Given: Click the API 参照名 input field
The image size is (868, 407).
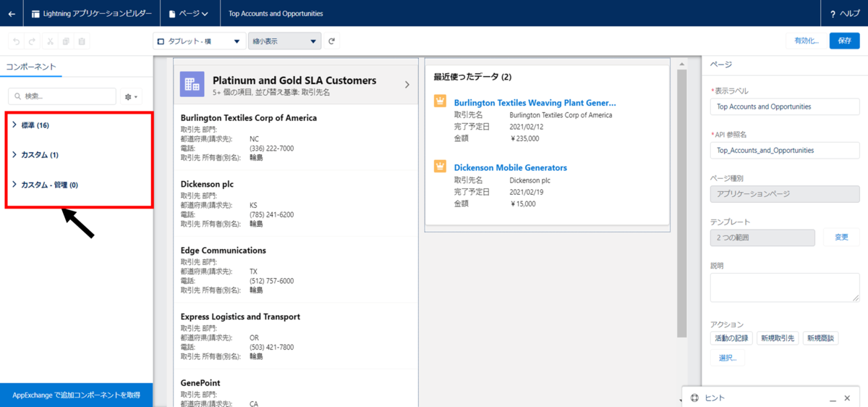Looking at the screenshot, I should (x=785, y=151).
